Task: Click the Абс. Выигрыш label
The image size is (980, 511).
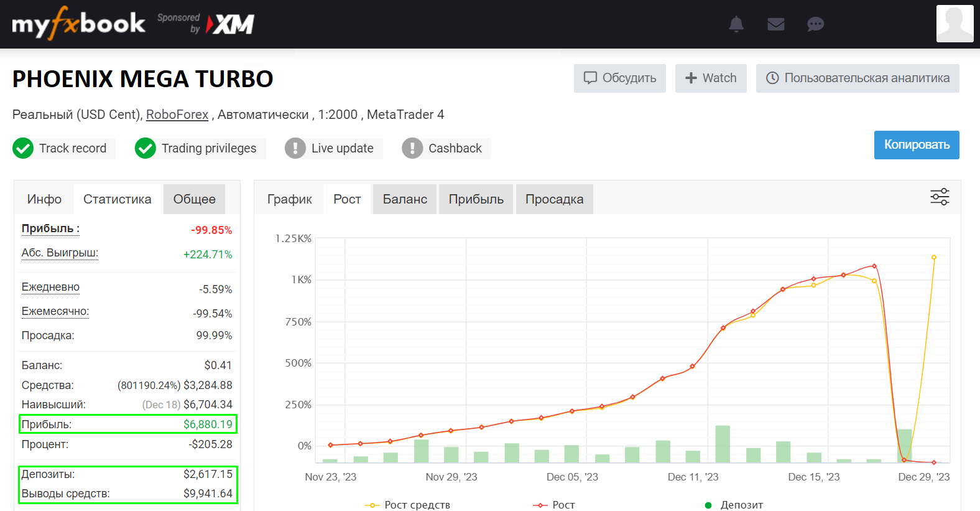Action: coord(60,253)
